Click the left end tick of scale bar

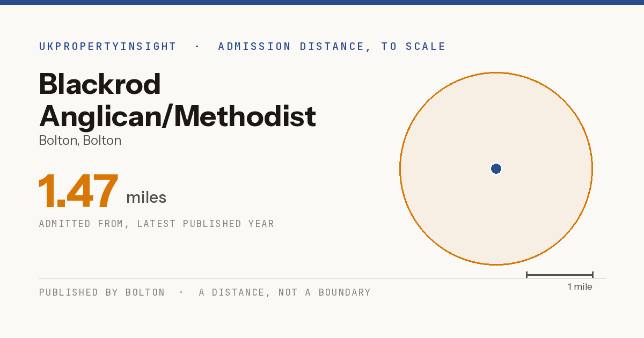(527, 275)
